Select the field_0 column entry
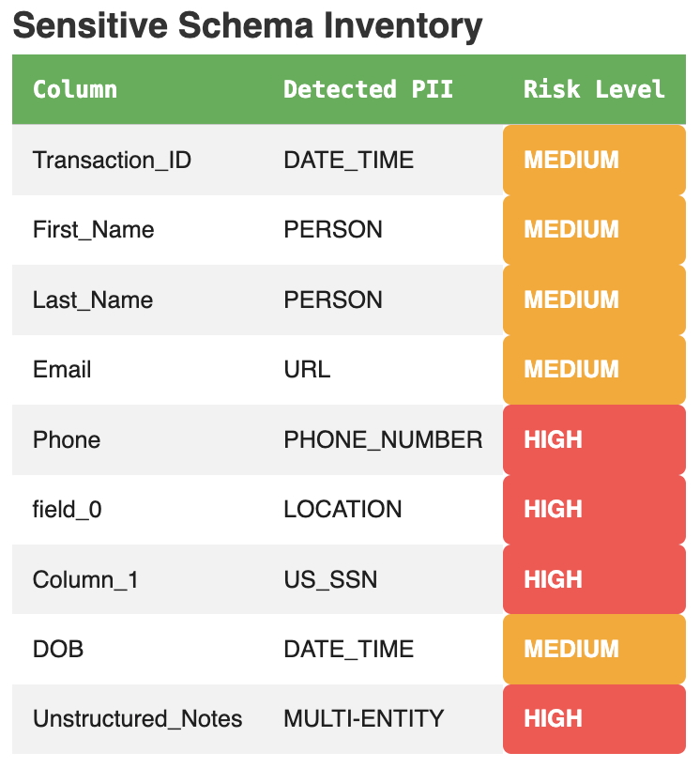Screen dimensions: 700x768 click(68, 510)
